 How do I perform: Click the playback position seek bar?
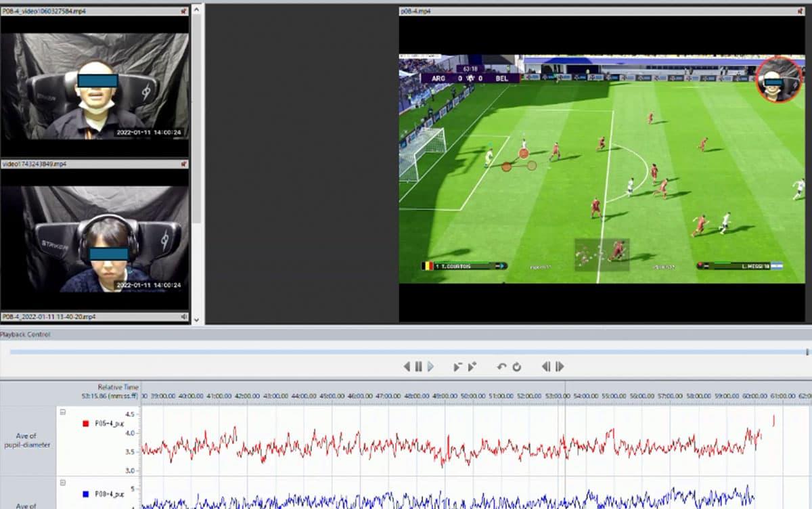point(406,352)
